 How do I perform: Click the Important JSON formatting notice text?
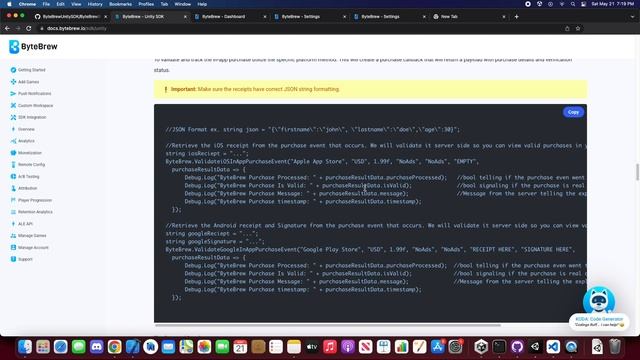click(255, 89)
